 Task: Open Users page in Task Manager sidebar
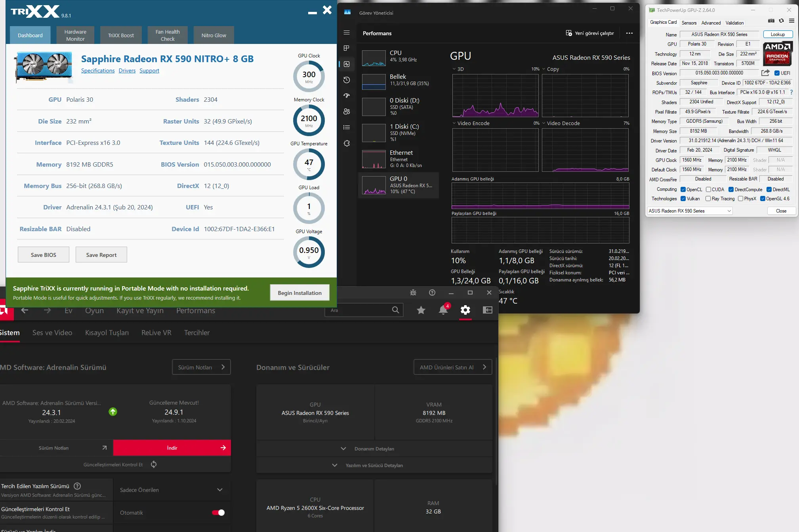click(x=347, y=111)
